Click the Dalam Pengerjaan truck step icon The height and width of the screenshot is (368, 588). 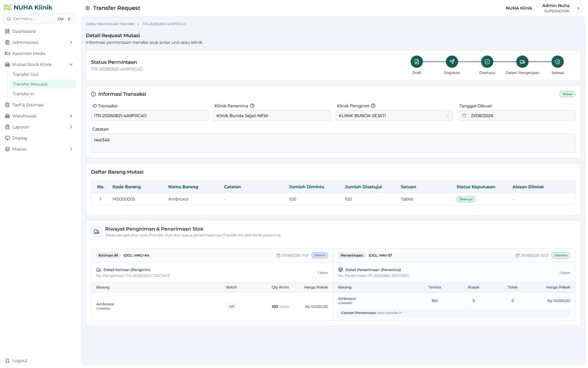click(522, 62)
